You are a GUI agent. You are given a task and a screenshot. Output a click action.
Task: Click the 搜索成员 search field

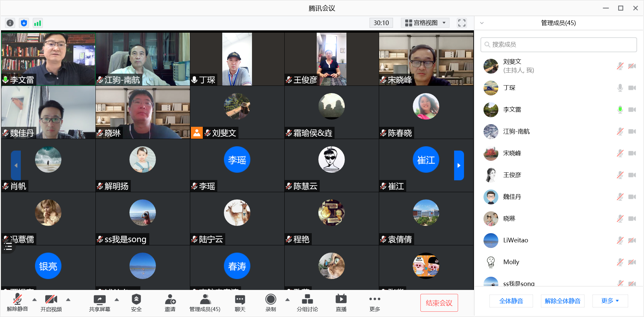[x=558, y=45]
